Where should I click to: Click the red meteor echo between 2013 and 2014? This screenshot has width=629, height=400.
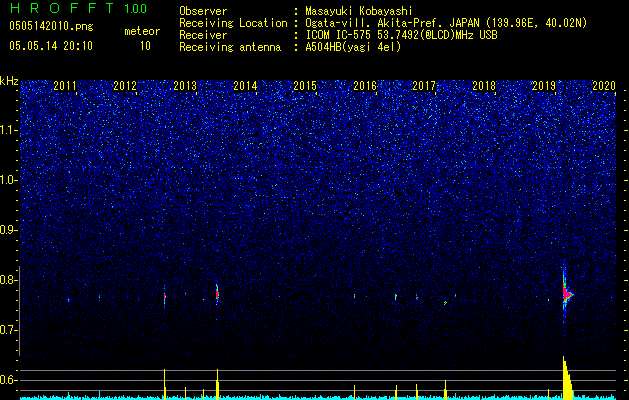pyautogui.click(x=217, y=294)
